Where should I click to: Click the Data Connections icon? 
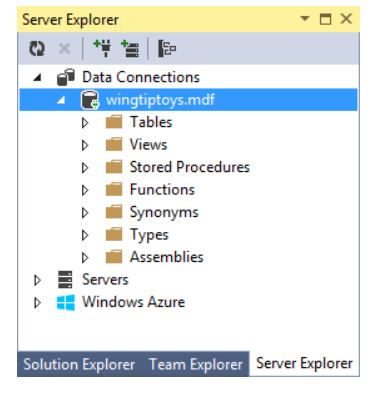point(65,77)
